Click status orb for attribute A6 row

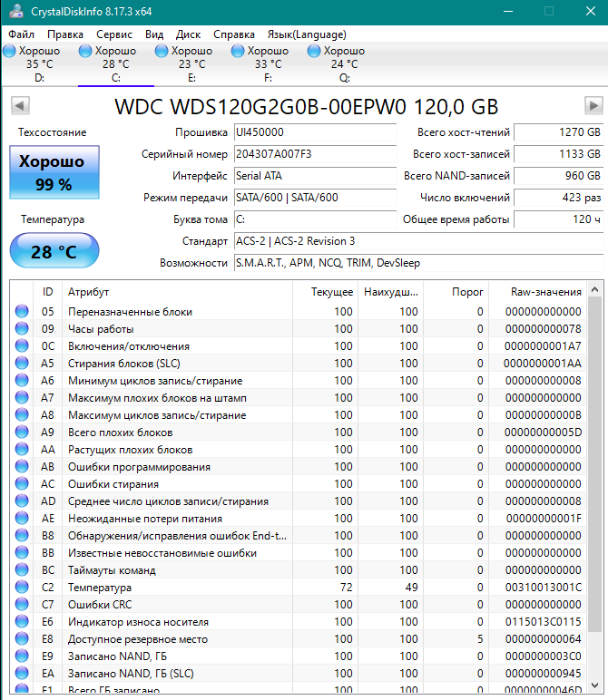click(22, 380)
